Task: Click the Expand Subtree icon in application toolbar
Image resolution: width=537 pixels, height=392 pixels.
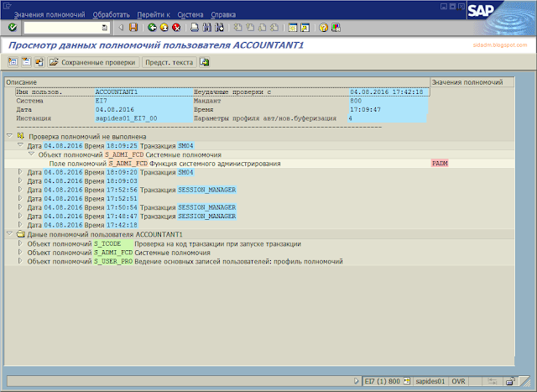Action: [13, 62]
